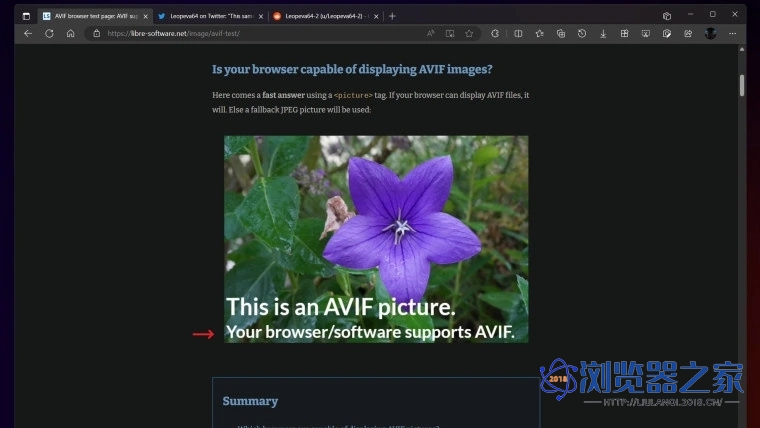The image size is (760, 428).
Task: Take a web capture screenshot
Action: [x=646, y=33]
